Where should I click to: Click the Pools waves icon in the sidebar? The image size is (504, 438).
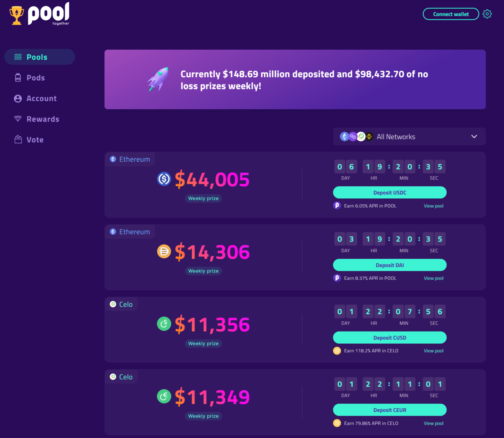(18, 57)
